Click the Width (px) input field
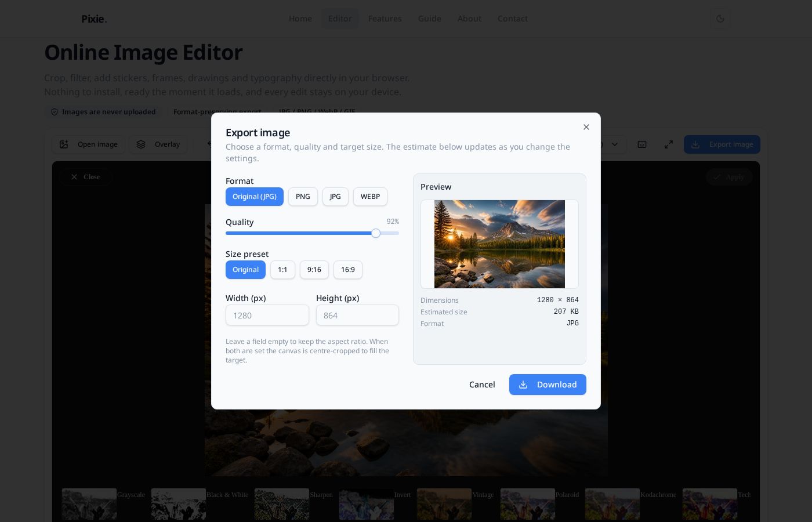The width and height of the screenshot is (812, 522). point(267,315)
